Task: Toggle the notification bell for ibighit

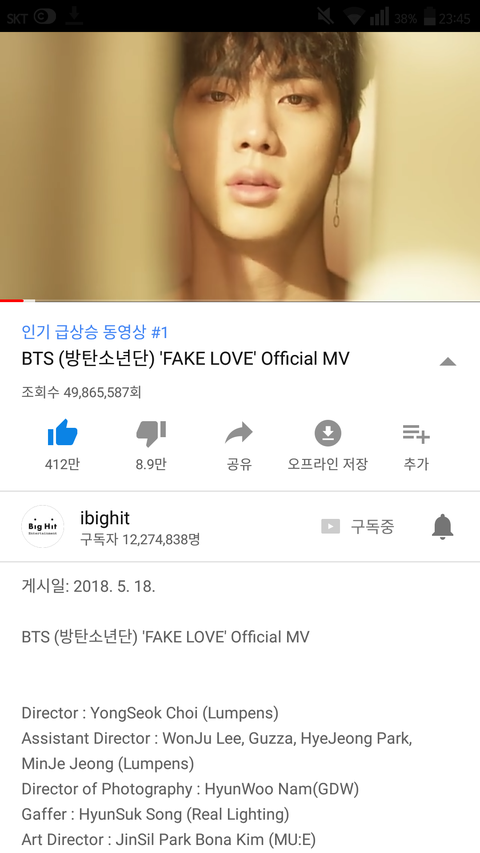Action: [442, 526]
